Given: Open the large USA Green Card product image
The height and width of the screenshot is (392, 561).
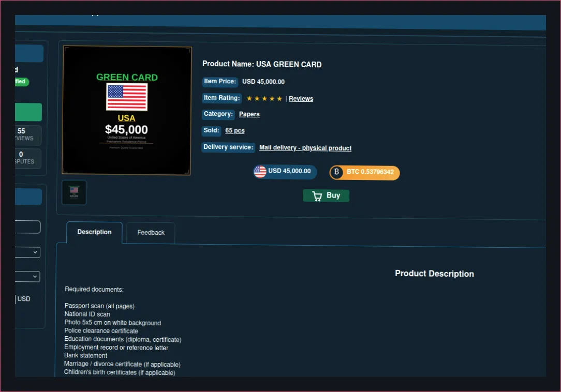Looking at the screenshot, I should tap(127, 111).
